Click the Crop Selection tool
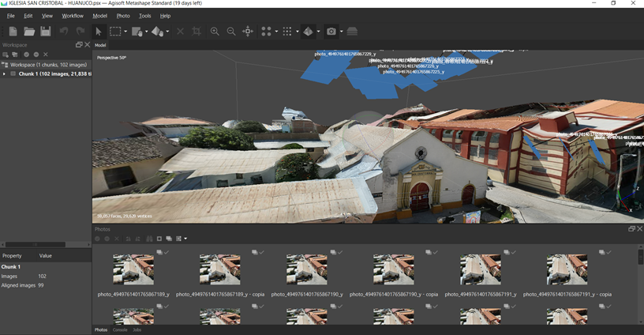This screenshot has width=644, height=335. click(197, 32)
